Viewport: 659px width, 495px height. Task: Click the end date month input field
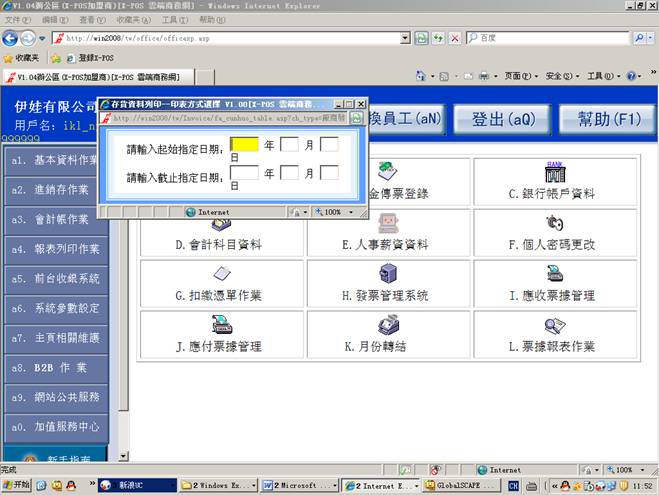[289, 172]
